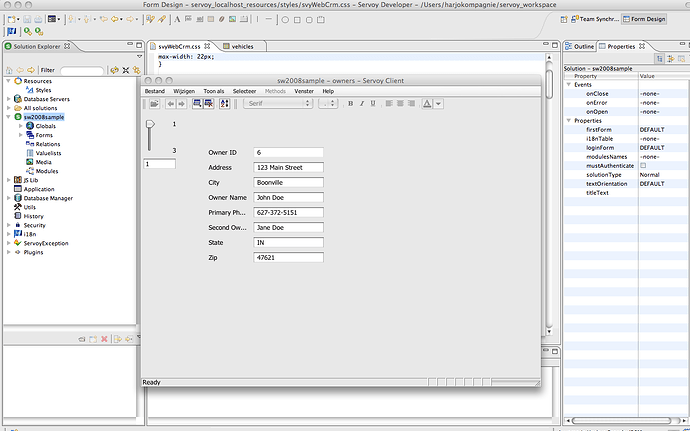Go to next record arrow in Servoy Client
The width and height of the screenshot is (690, 431).
181,103
